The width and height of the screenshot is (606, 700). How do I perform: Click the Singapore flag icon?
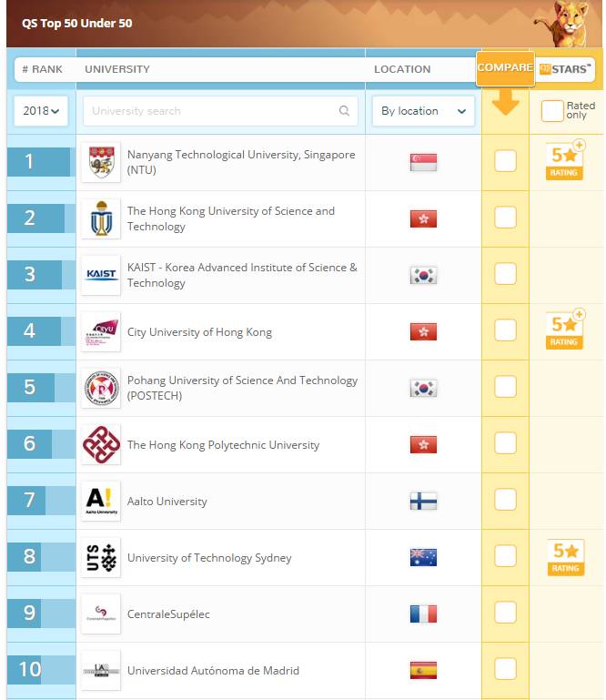pyautogui.click(x=423, y=162)
